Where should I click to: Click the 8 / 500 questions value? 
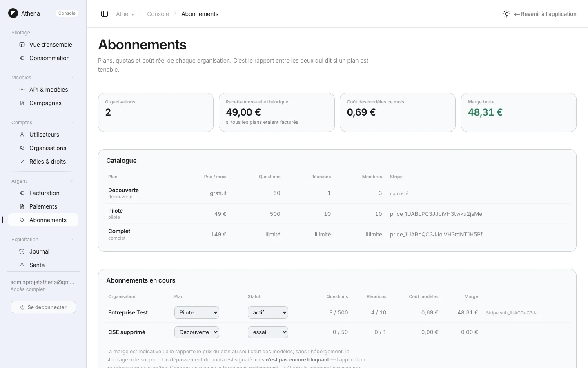pos(339,312)
